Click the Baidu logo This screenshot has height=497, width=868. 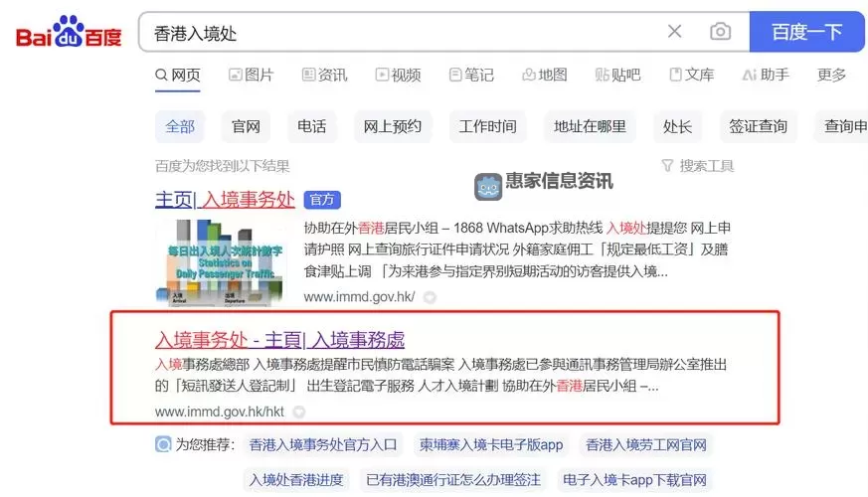coord(70,32)
